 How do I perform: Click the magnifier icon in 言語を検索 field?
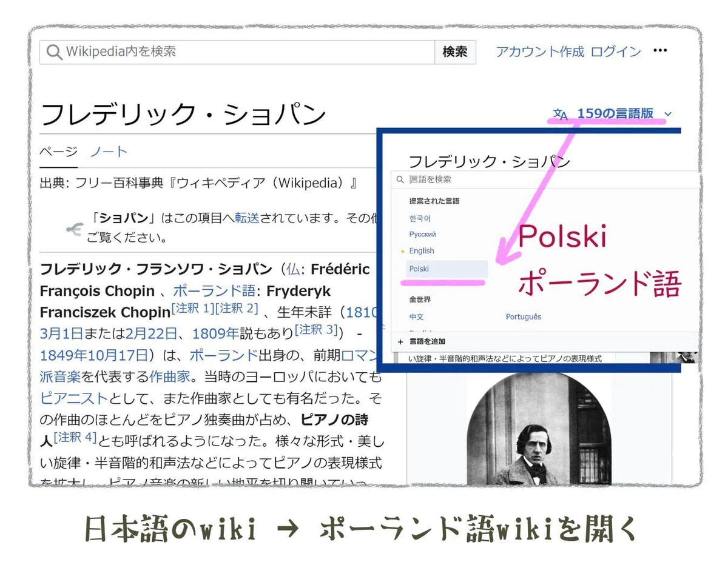pyautogui.click(x=400, y=179)
